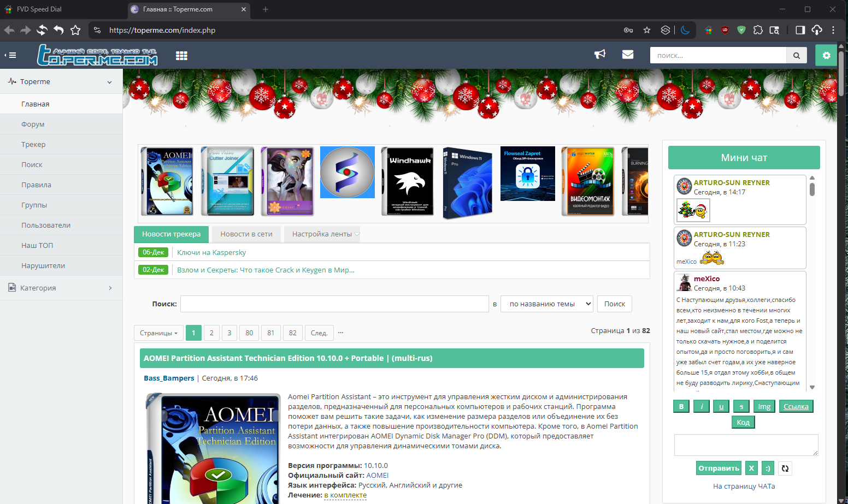Toggle the browser side panel
848x504 pixels.
click(x=800, y=30)
